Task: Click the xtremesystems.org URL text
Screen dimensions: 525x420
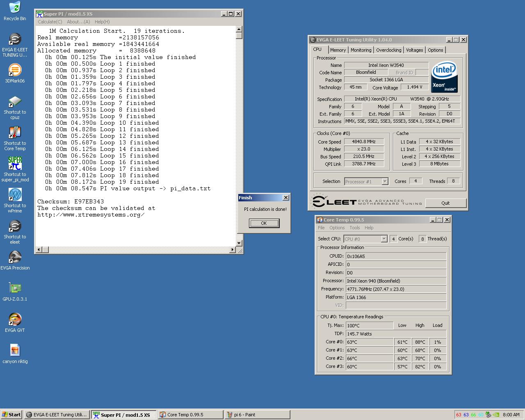Action: pos(91,215)
